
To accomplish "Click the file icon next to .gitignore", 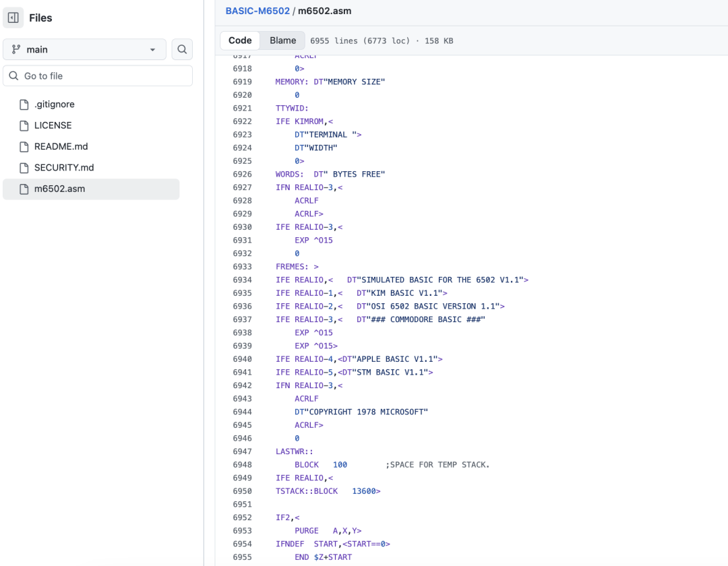I will (24, 104).
